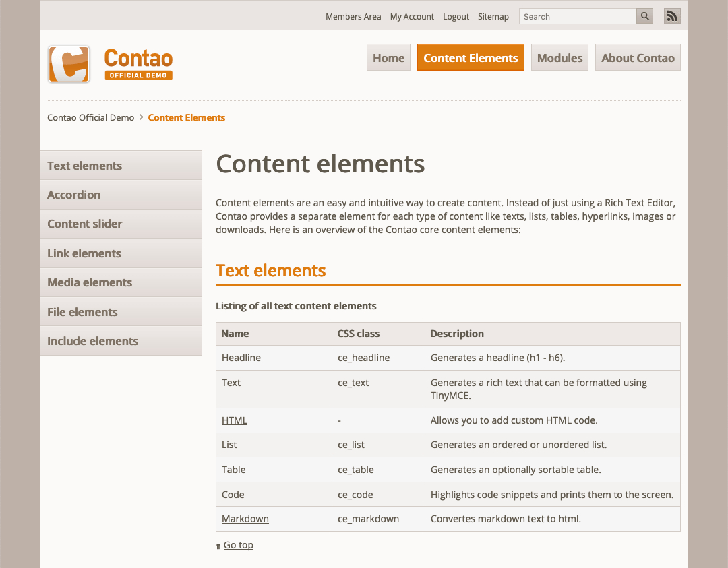Select Content Elements in main navigation
This screenshot has width=728, height=568.
click(471, 57)
